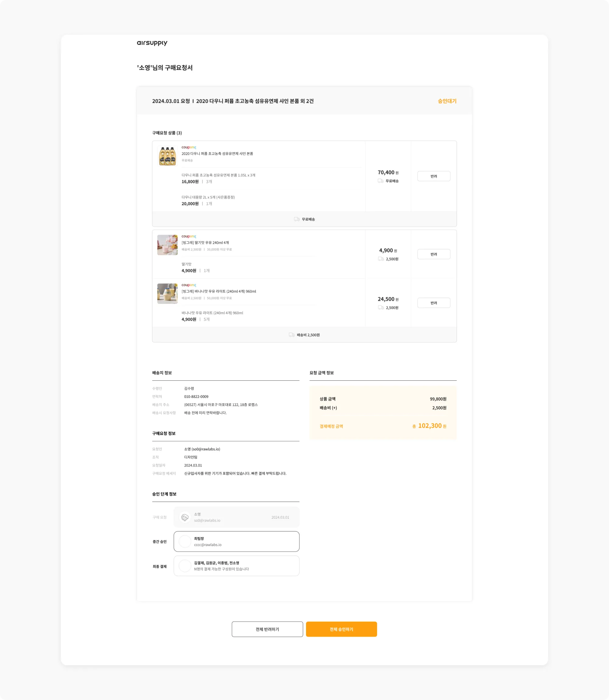
Task: Reject the banana milk light item
Action: coord(434,303)
